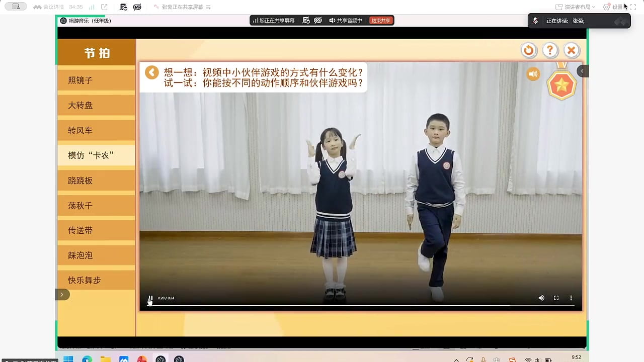Image resolution: width=644 pixels, height=362 pixels.
Task: Open help with the question mark icon
Action: point(550,50)
